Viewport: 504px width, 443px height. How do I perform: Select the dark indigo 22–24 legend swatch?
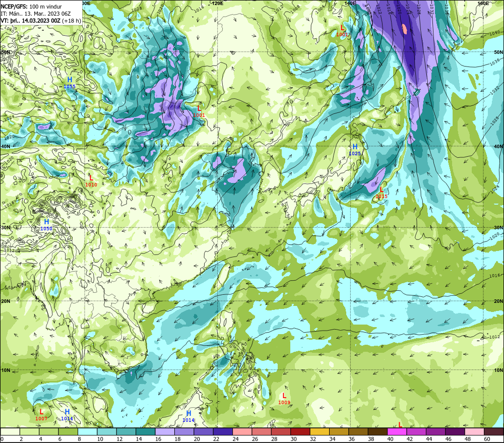(x=223, y=431)
